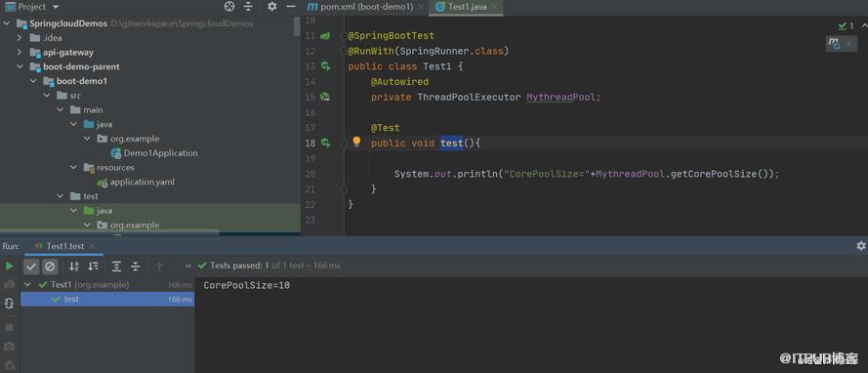Click the Select Opened File locate icon
Image resolution: width=868 pixels, height=373 pixels.
[229, 7]
